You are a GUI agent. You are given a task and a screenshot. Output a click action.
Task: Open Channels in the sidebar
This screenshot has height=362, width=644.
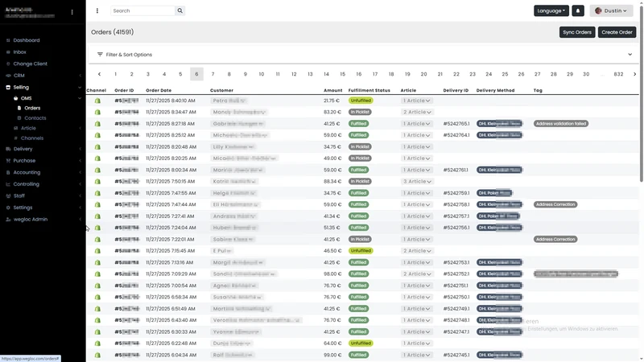pyautogui.click(x=32, y=138)
